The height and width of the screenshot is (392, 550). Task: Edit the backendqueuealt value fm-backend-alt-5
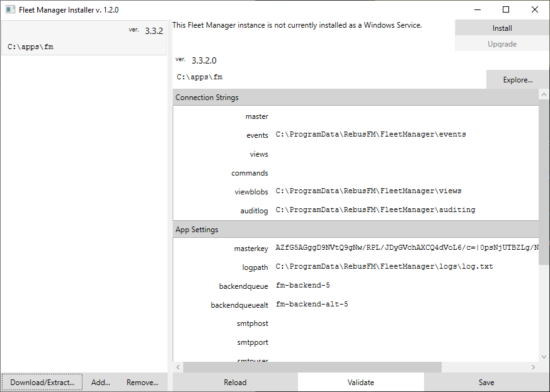tap(406, 305)
